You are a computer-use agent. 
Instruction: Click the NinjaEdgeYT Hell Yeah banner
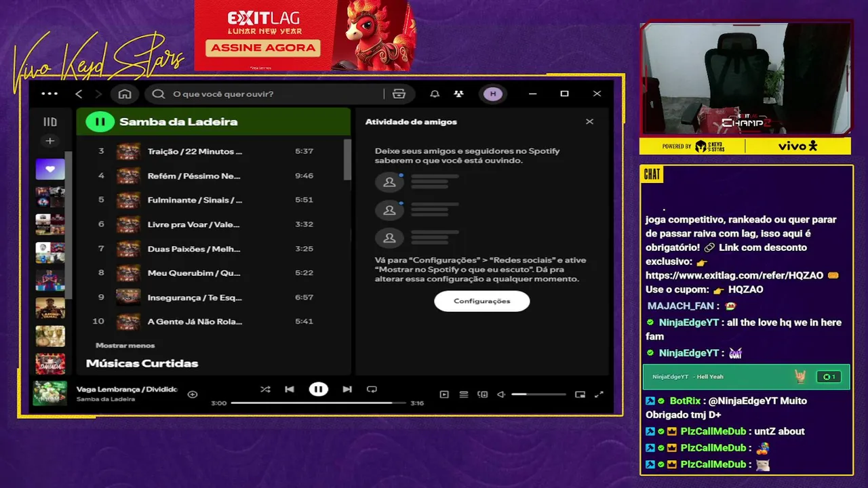coord(746,377)
